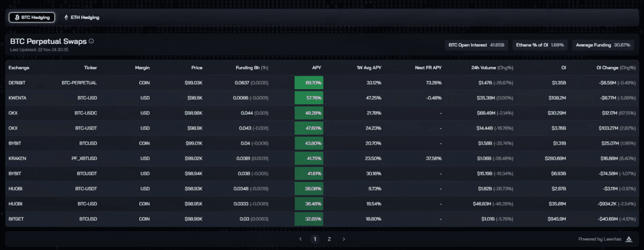This screenshot has width=644, height=250.
Task: Click the $14.44B 24h volume value
Action: 484,128
